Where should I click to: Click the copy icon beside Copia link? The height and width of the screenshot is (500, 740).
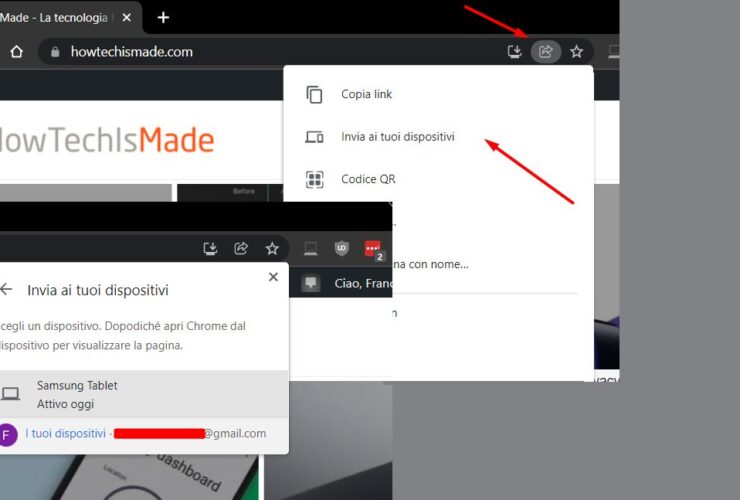coord(314,94)
